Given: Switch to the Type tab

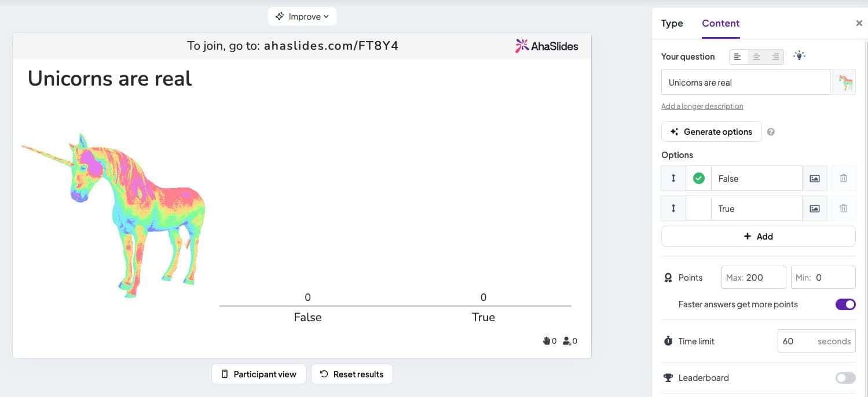Looking at the screenshot, I should [672, 23].
